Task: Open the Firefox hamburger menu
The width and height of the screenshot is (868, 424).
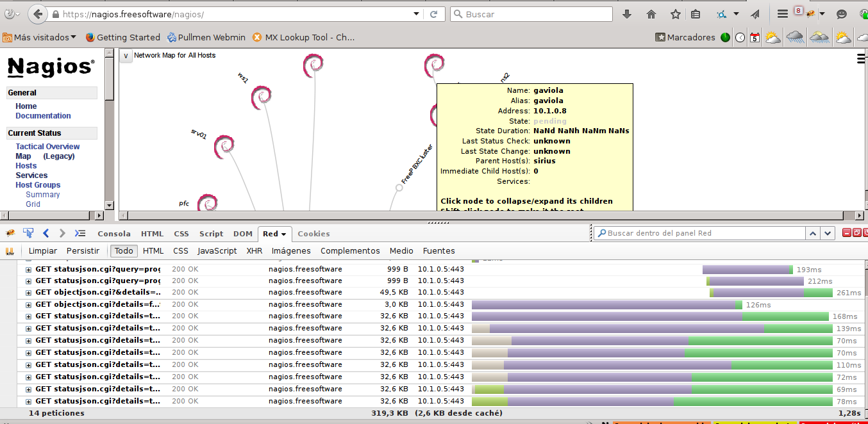Action: 782,14
